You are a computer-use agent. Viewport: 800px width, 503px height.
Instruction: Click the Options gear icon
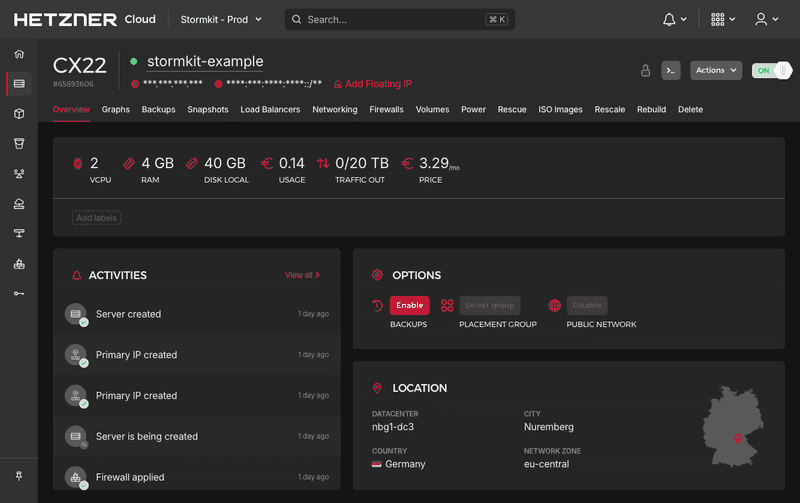click(377, 275)
